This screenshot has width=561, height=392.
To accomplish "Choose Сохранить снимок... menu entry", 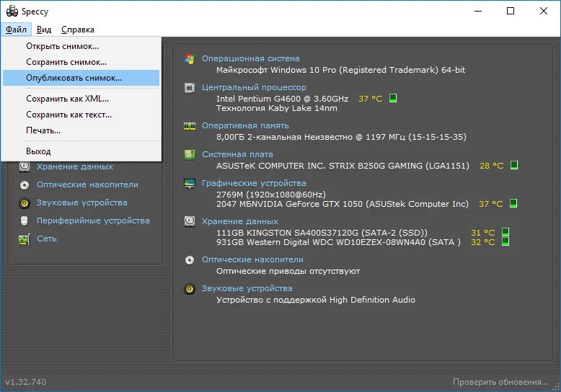I will coord(81,62).
